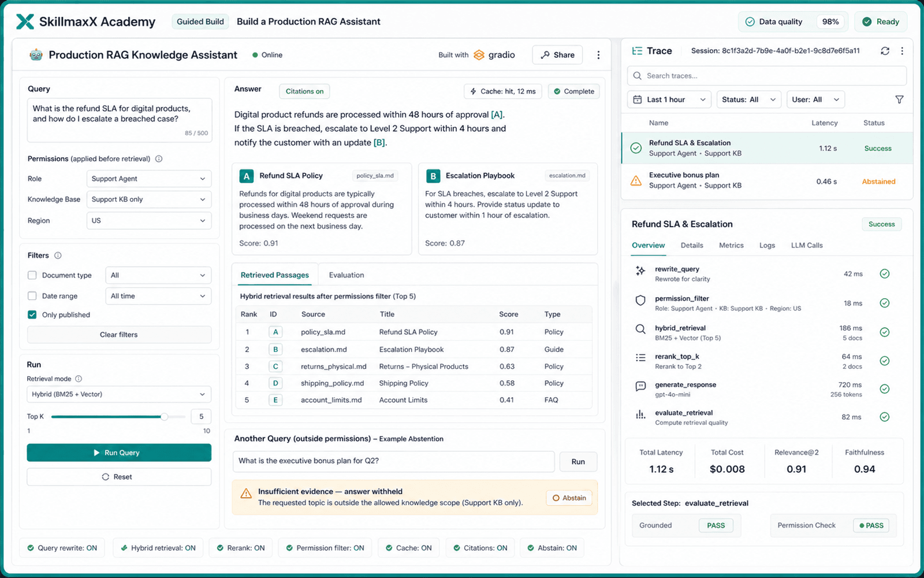The height and width of the screenshot is (578, 924).
Task: Click the hybrid_retrieval magnifier icon
Action: [640, 329]
